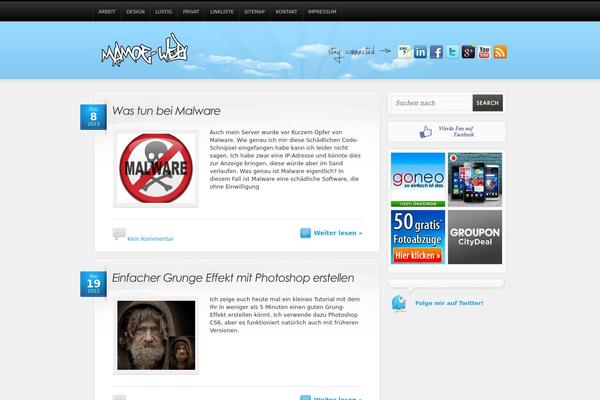600x400 pixels.
Task: Click the comment bubble icon under Malware post
Action: coord(119,233)
